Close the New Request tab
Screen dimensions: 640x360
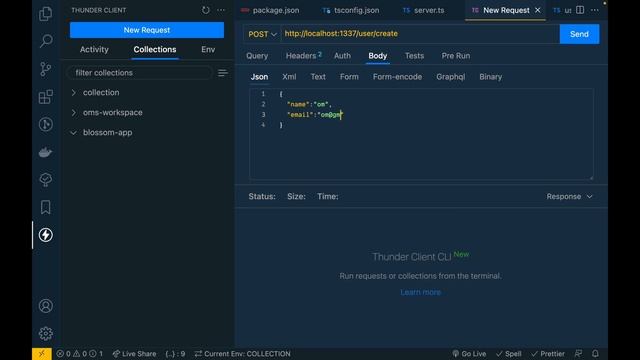(x=538, y=10)
